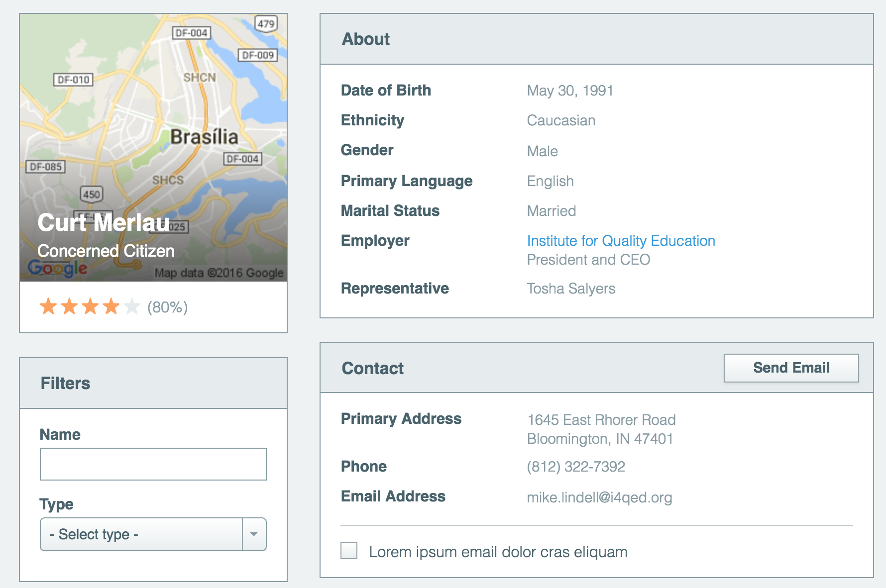The image size is (886, 588).
Task: Click the About panel heading
Action: 366,39
